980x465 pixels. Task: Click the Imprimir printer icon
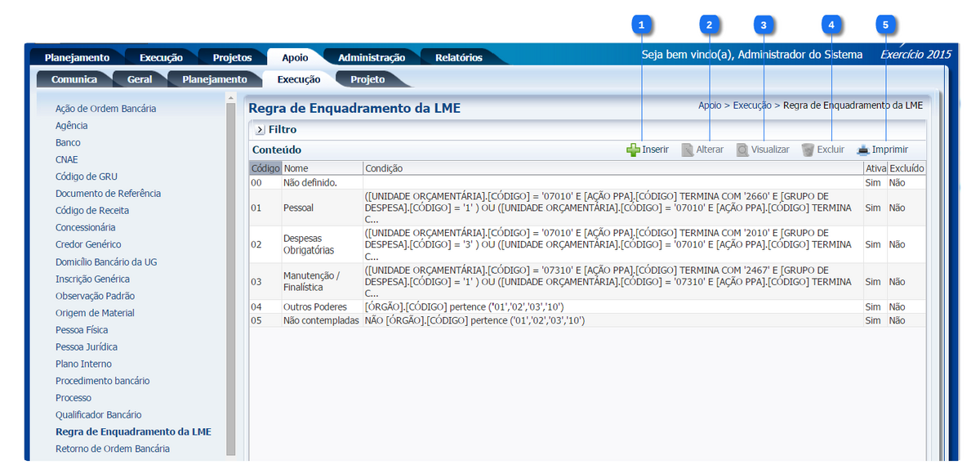[863, 150]
